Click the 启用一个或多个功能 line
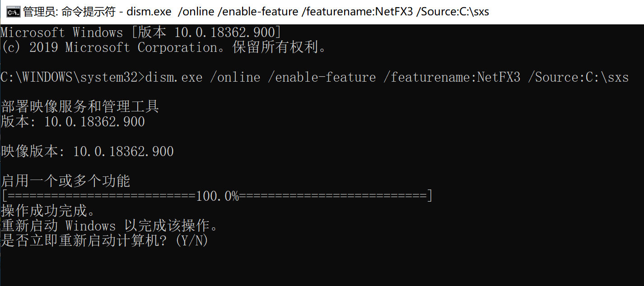The image size is (644, 286). [x=65, y=181]
